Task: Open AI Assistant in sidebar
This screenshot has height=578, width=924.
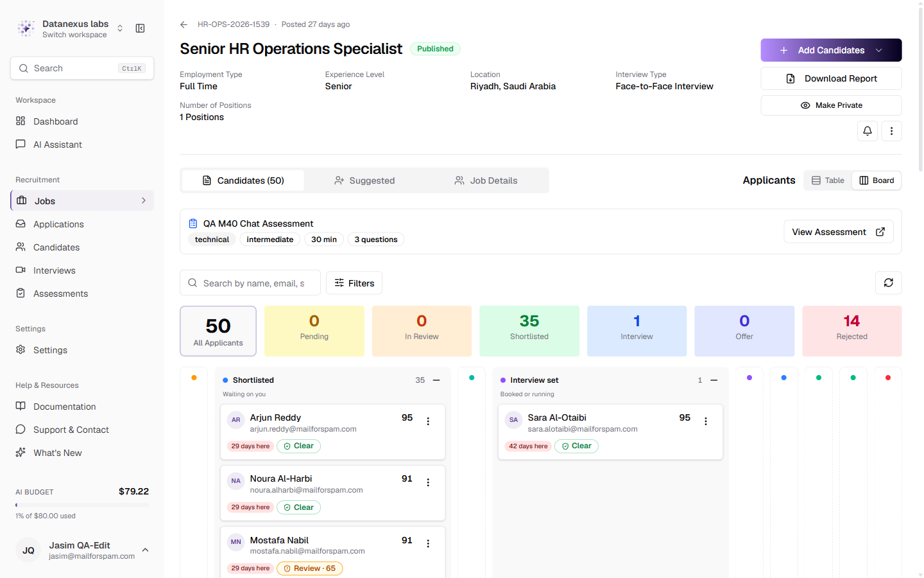Action: coord(82,144)
